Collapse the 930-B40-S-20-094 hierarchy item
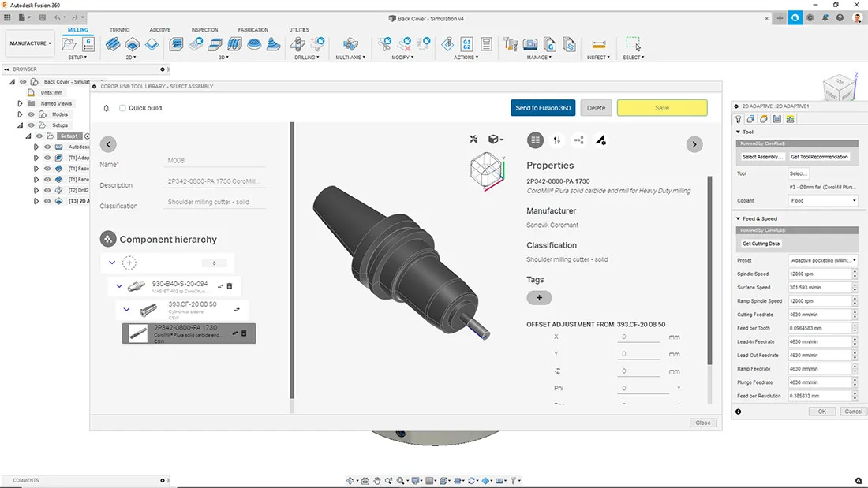The height and width of the screenshot is (488, 868). pos(119,286)
